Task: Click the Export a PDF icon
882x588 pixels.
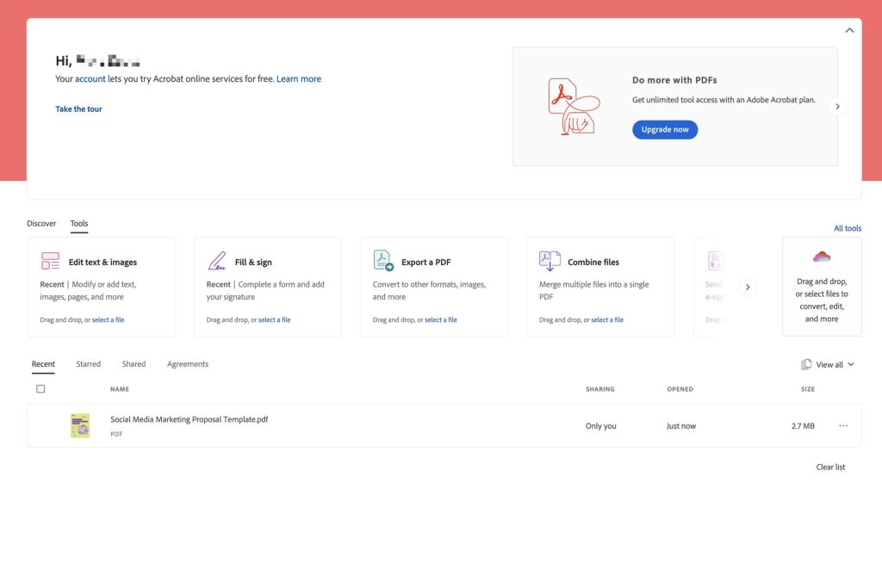Action: (383, 260)
